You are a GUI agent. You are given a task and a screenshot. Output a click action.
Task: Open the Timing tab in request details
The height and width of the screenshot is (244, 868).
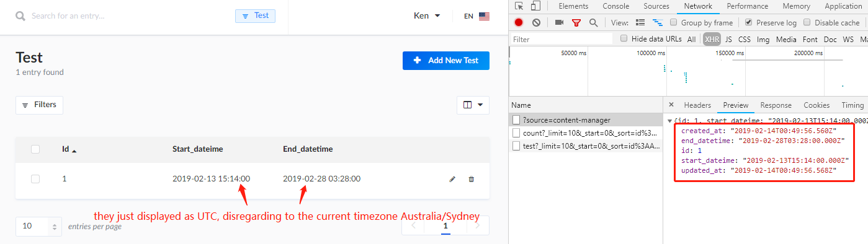pyautogui.click(x=852, y=105)
